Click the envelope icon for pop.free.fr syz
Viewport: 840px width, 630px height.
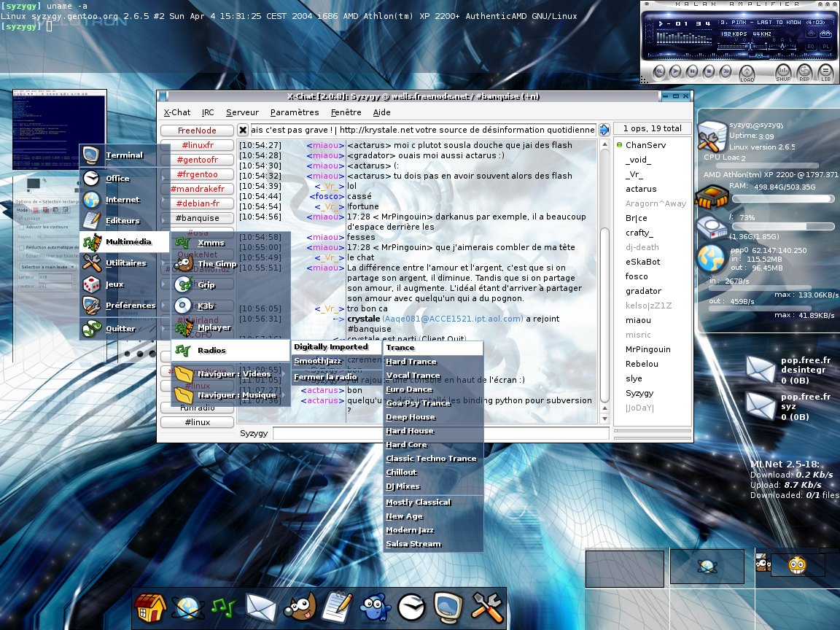(x=761, y=406)
